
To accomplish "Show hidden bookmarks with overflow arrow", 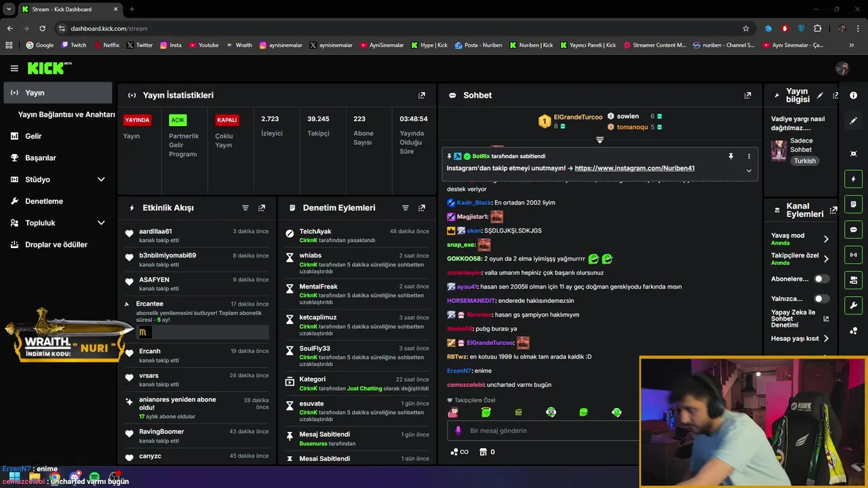I will pos(852,45).
